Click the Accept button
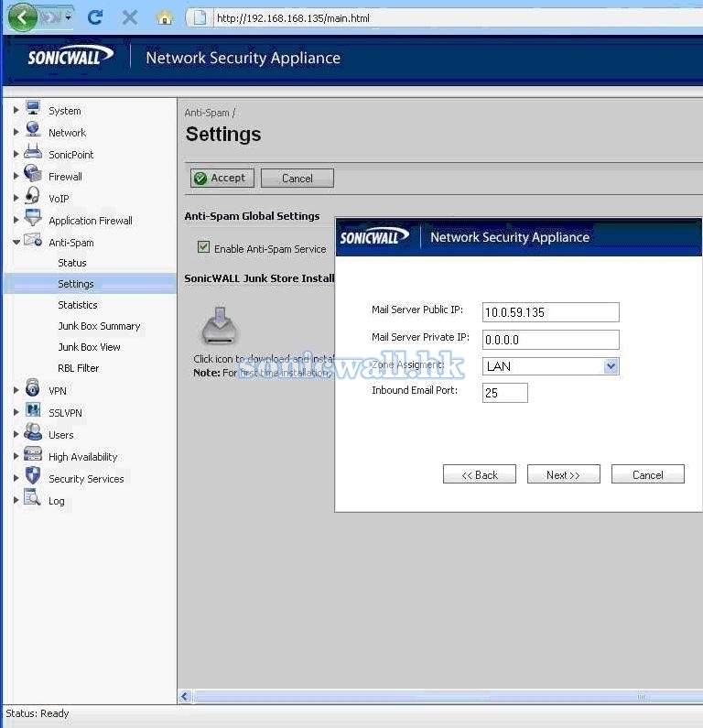The width and height of the screenshot is (703, 728). (222, 178)
